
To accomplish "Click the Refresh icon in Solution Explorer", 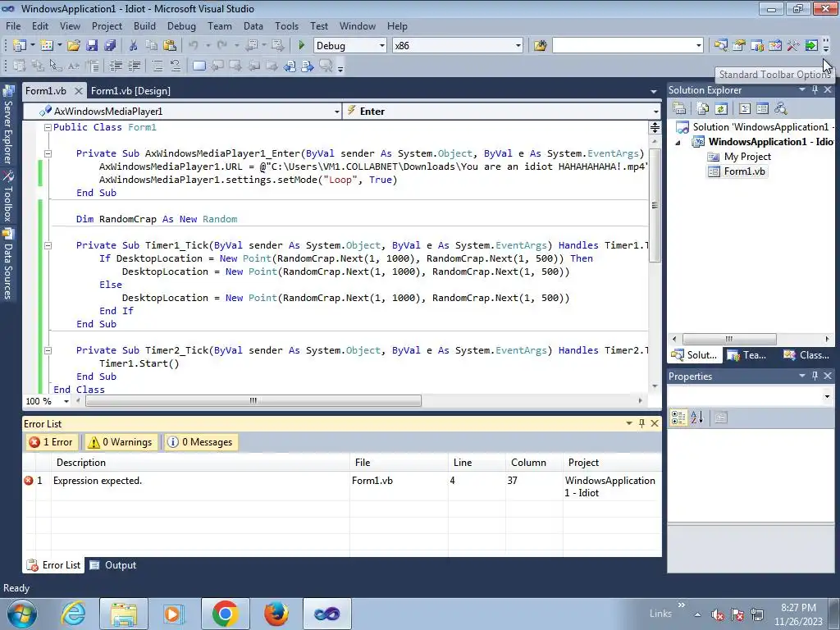I will coord(721,109).
